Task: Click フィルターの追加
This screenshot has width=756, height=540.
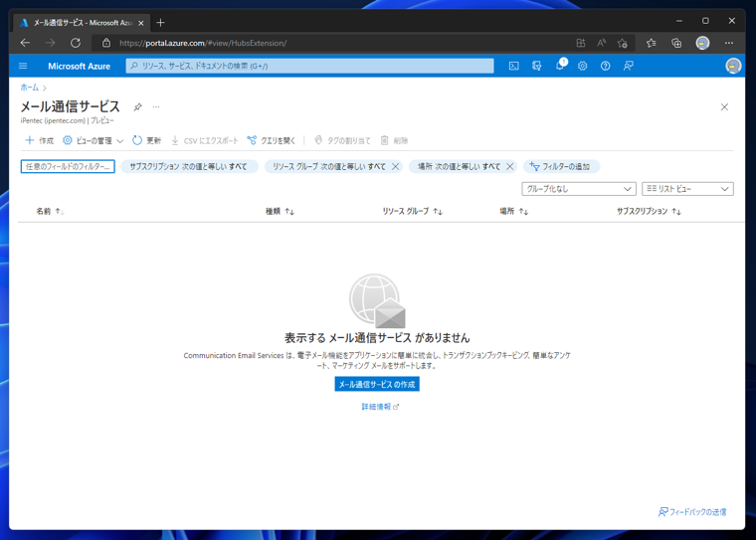Action: click(561, 166)
